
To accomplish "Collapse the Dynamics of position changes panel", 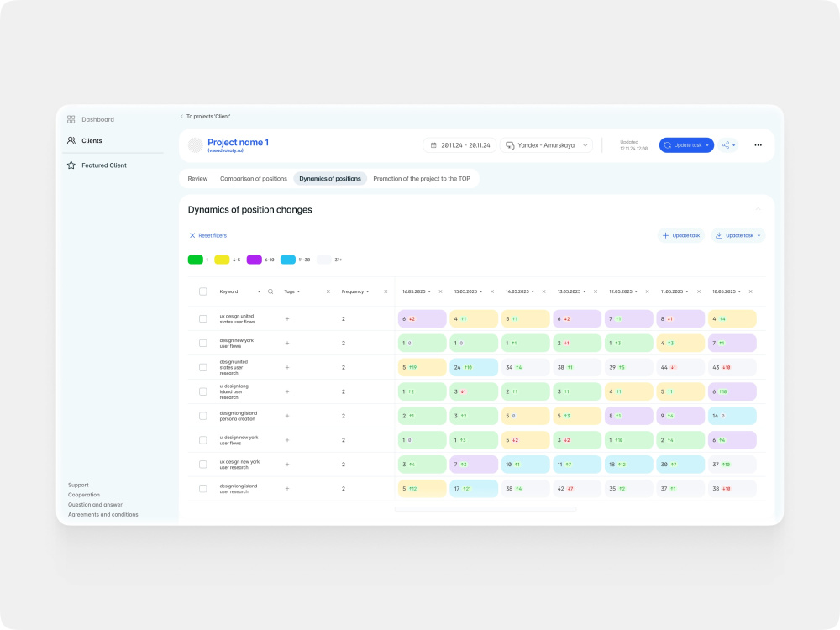I will [758, 209].
